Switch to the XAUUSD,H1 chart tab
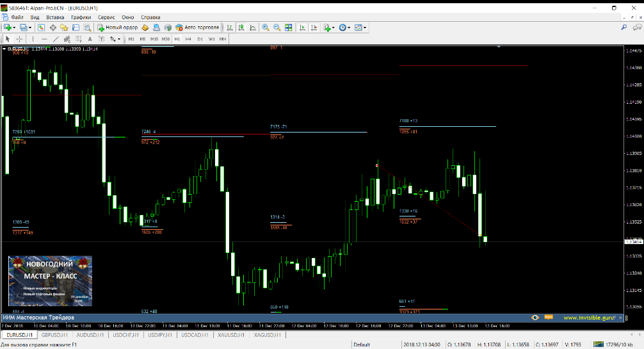The height and width of the screenshot is (349, 644). [231, 335]
